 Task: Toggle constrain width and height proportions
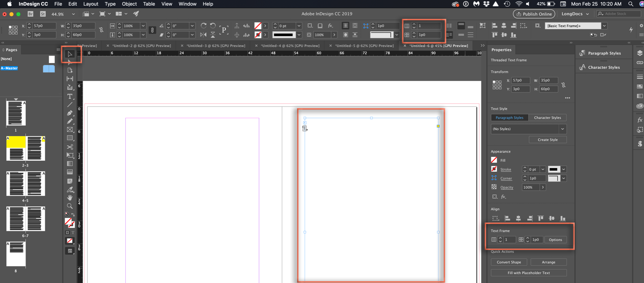pyautogui.click(x=101, y=30)
